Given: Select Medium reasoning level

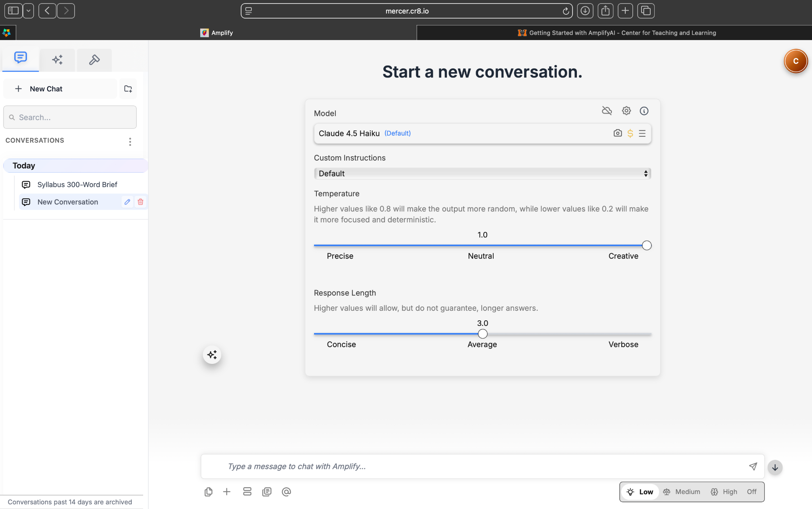Looking at the screenshot, I should 682,492.
